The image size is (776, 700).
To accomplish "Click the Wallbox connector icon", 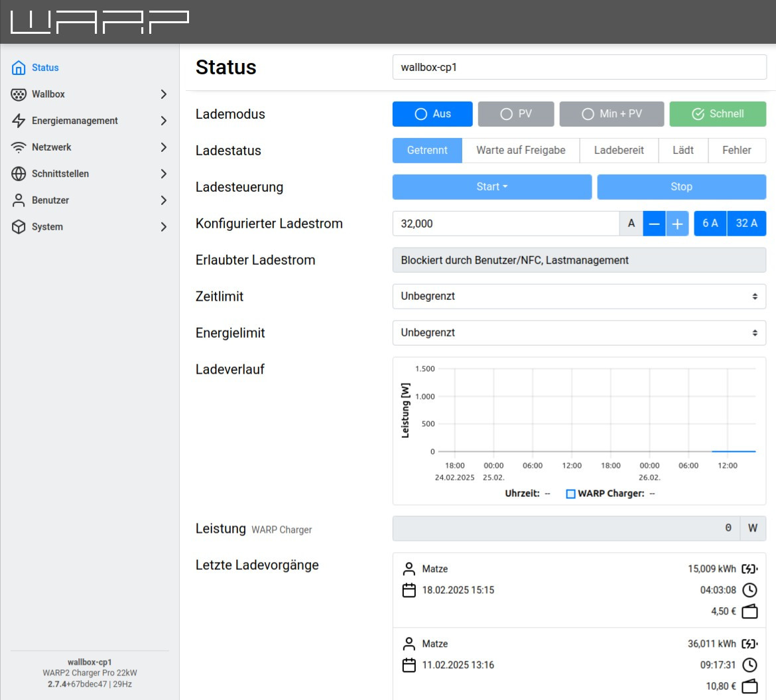I will [19, 94].
